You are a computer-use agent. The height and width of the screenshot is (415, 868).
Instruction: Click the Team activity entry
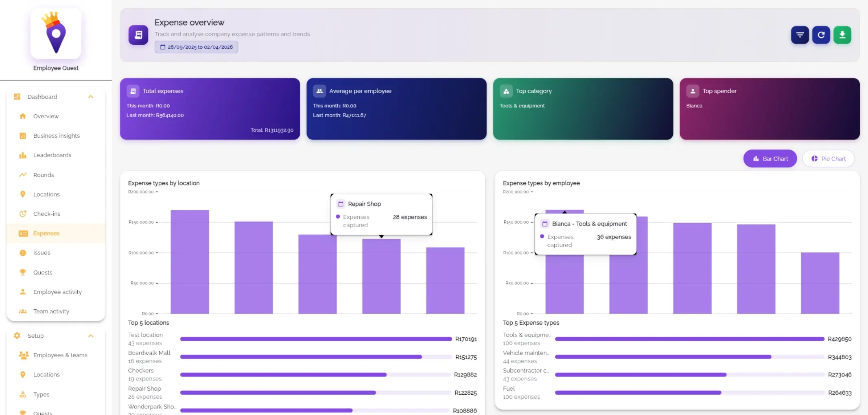(x=51, y=311)
